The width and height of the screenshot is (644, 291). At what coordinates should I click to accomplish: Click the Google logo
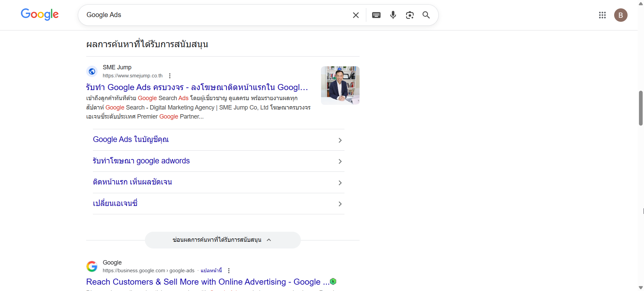40,14
